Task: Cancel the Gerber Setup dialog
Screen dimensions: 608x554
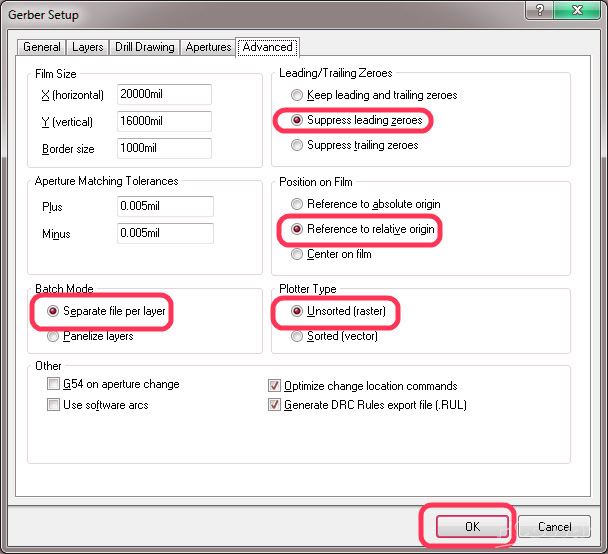Action: 554,526
